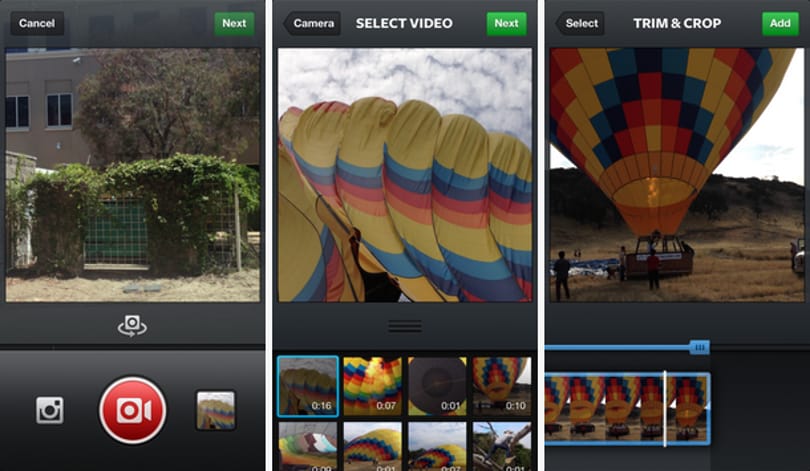Screen dimensions: 810x471
Task: Switch between front and rear camera
Action: 132,326
